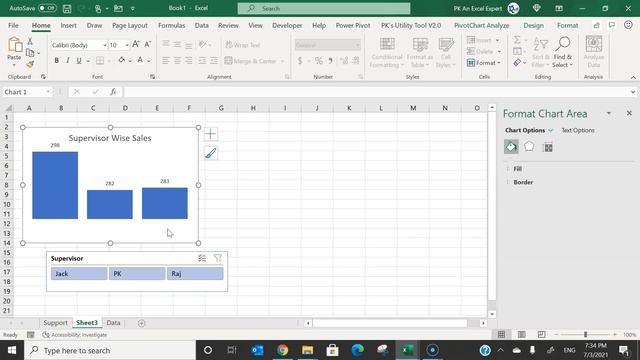Switch to the Page Layout tab
640x360 pixels.
point(130,25)
